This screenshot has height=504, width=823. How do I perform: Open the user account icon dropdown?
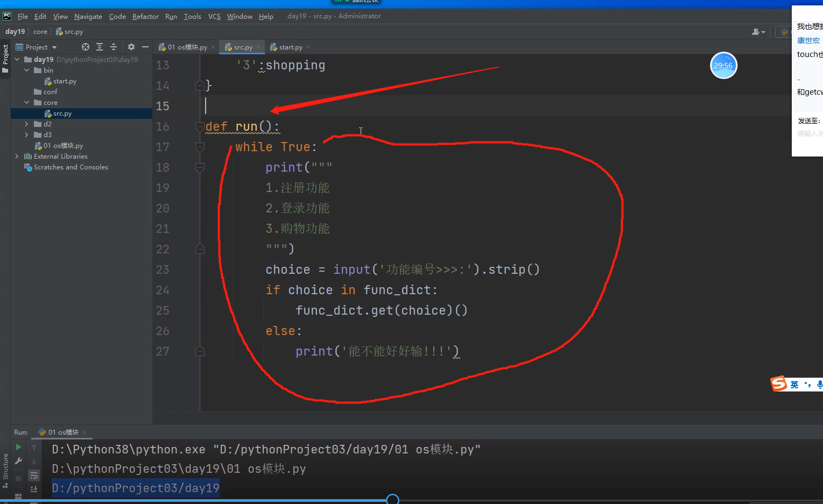pyautogui.click(x=758, y=32)
